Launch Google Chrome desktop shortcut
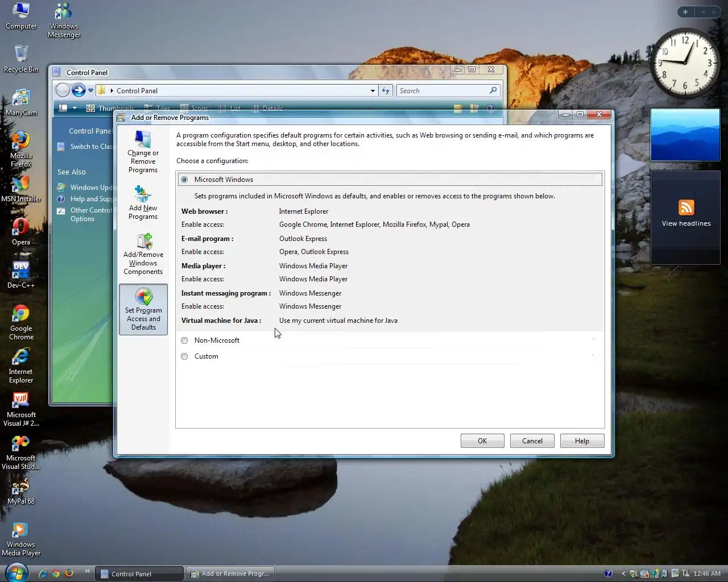The image size is (728, 582). pyautogui.click(x=21, y=322)
